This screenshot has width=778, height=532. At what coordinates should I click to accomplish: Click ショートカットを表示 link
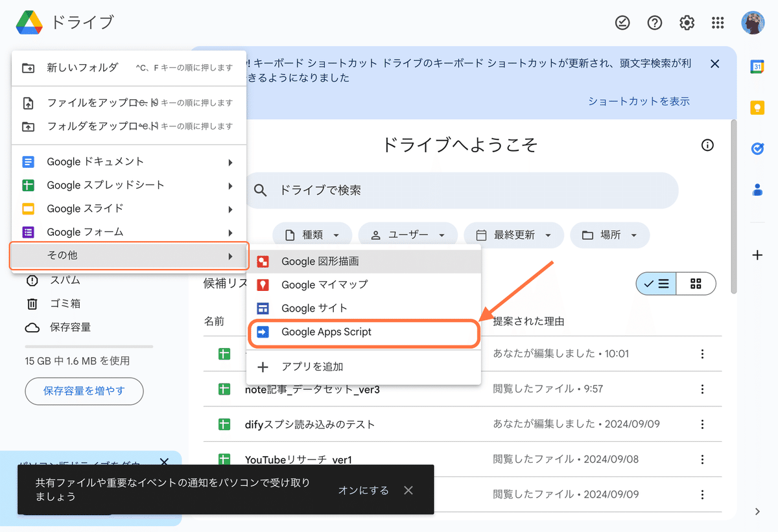point(639,101)
